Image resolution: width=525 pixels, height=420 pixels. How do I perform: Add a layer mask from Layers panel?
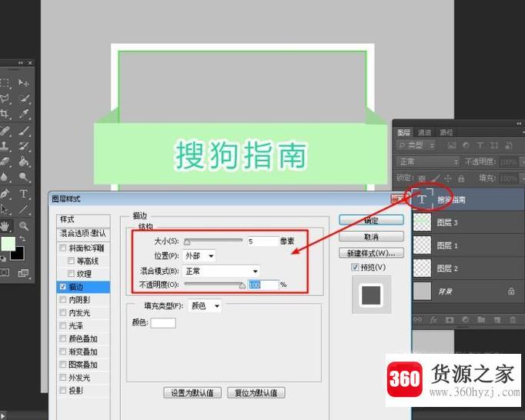[x=450, y=319]
